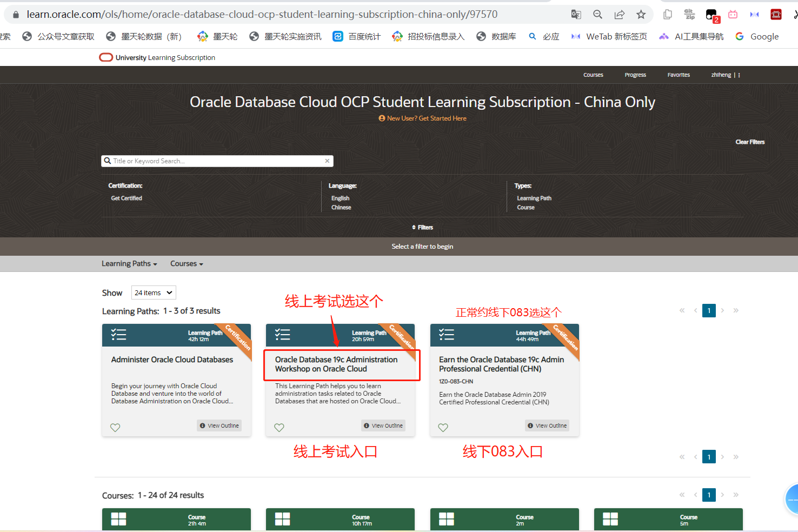
Task: Open the extension showing 2 notifications
Action: click(710, 14)
